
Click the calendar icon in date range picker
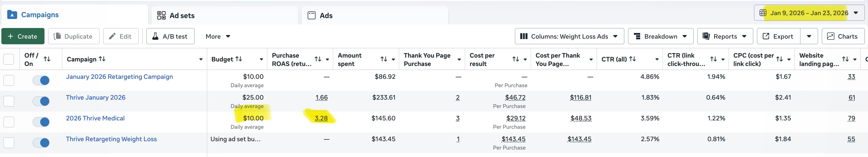(763, 13)
